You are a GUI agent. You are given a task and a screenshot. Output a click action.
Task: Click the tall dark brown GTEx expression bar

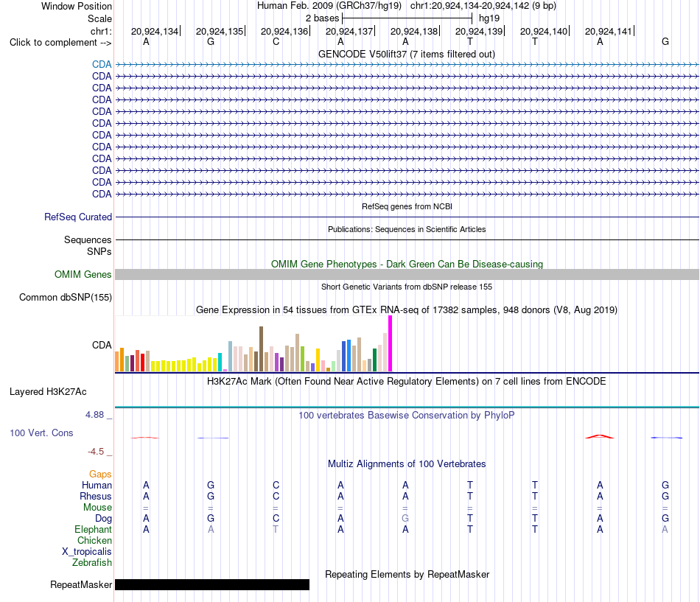(261, 349)
